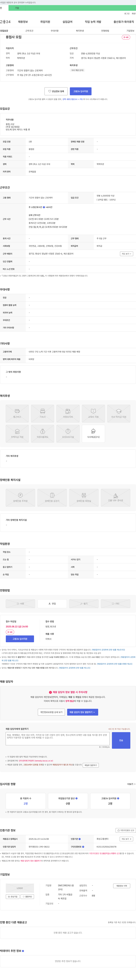Select the 기타 screening method card

click(x=115, y=604)
